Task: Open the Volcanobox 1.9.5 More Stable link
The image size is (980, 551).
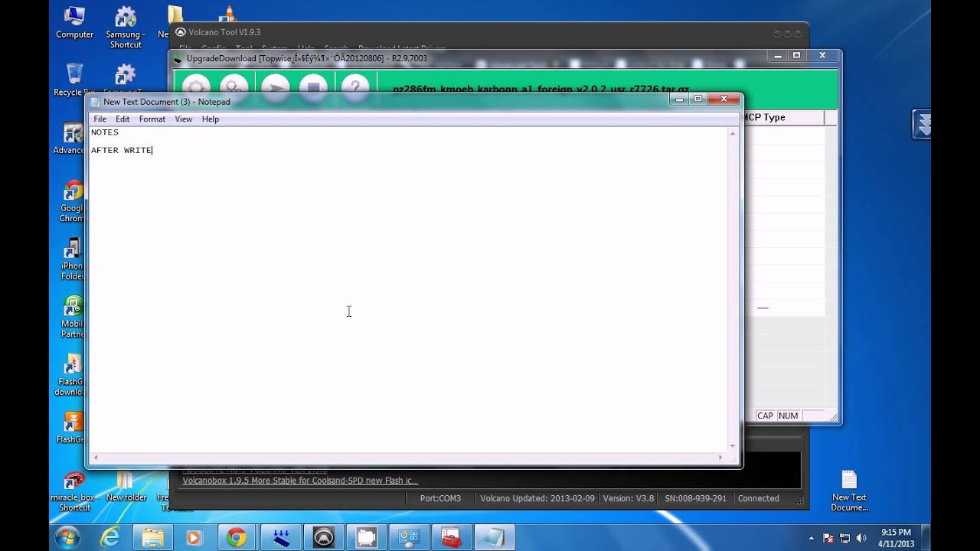Action: pyautogui.click(x=300, y=481)
